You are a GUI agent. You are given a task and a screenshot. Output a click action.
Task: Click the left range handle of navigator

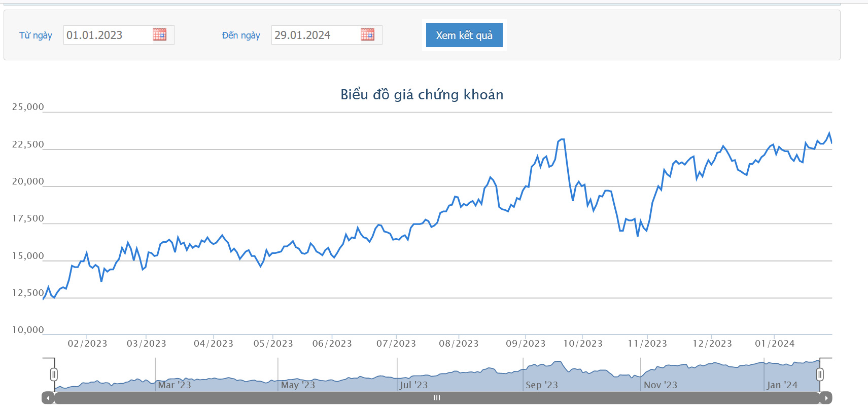pos(54,375)
